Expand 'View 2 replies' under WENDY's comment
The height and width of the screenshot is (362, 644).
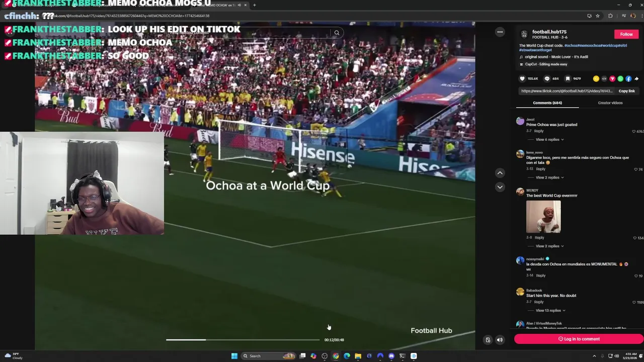(x=549, y=246)
